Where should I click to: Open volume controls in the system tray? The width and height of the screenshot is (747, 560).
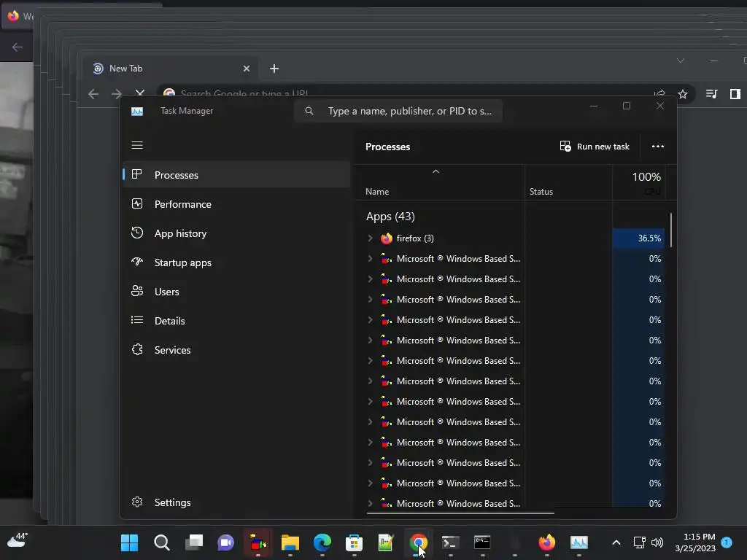657,542
